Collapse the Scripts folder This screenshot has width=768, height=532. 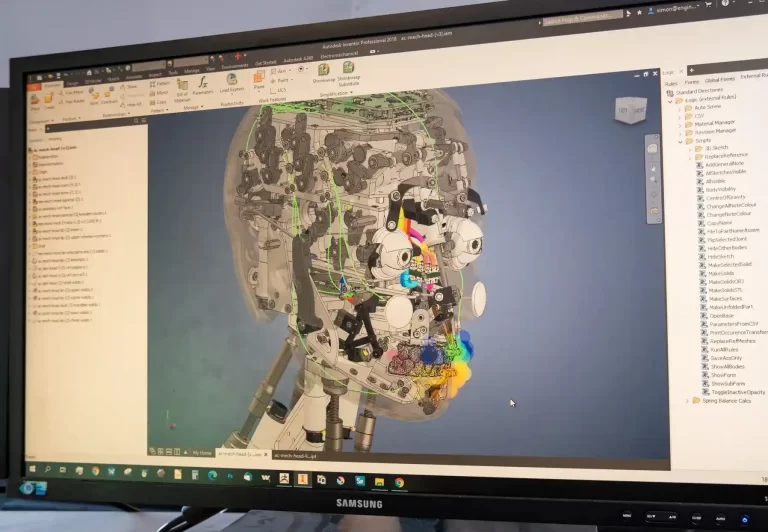coord(680,141)
